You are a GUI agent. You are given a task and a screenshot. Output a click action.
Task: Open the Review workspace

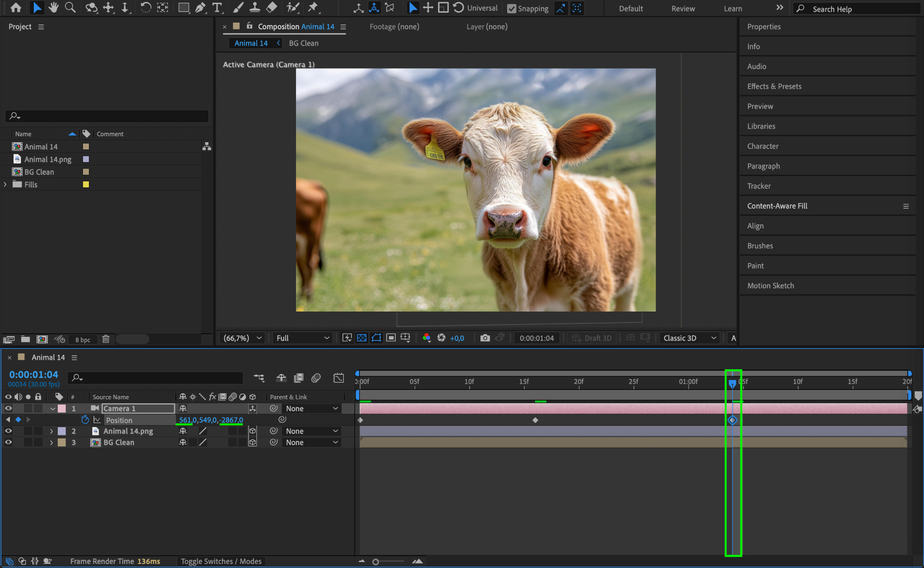pos(683,9)
